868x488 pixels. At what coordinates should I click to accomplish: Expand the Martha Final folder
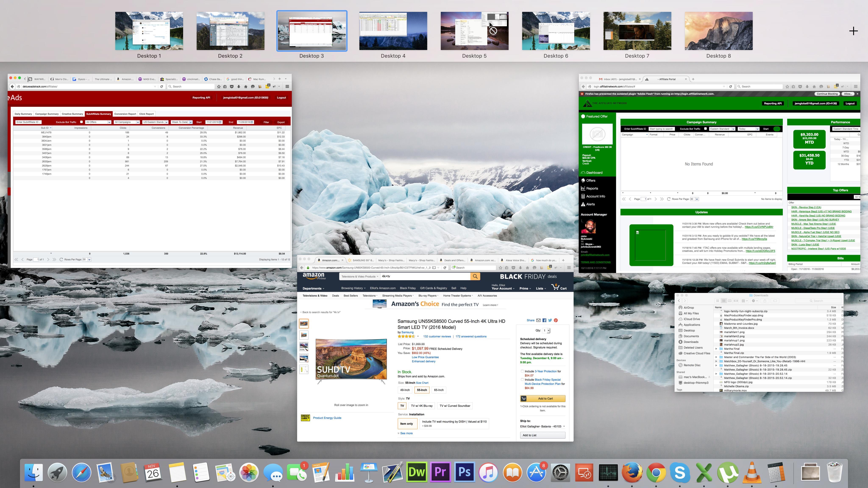716,349
